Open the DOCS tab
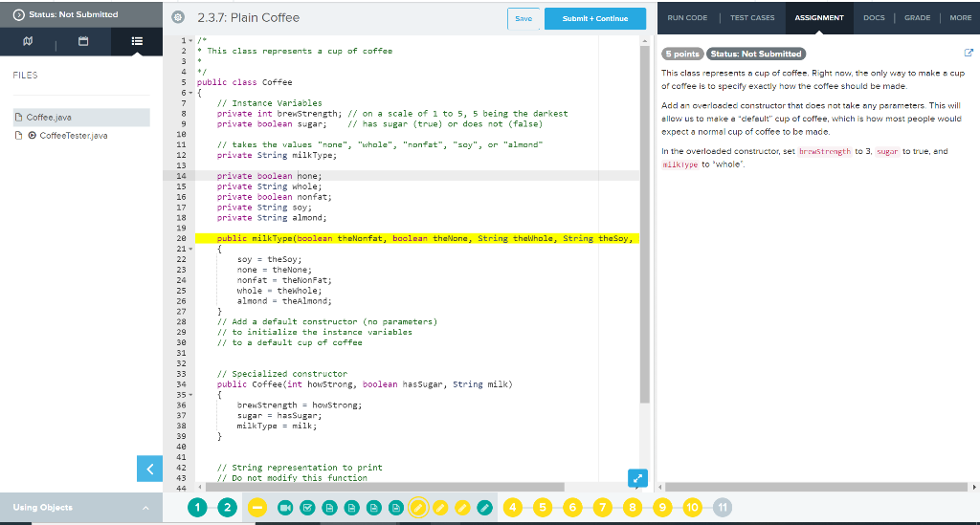Image resolution: width=980 pixels, height=525 pixels. [874, 17]
